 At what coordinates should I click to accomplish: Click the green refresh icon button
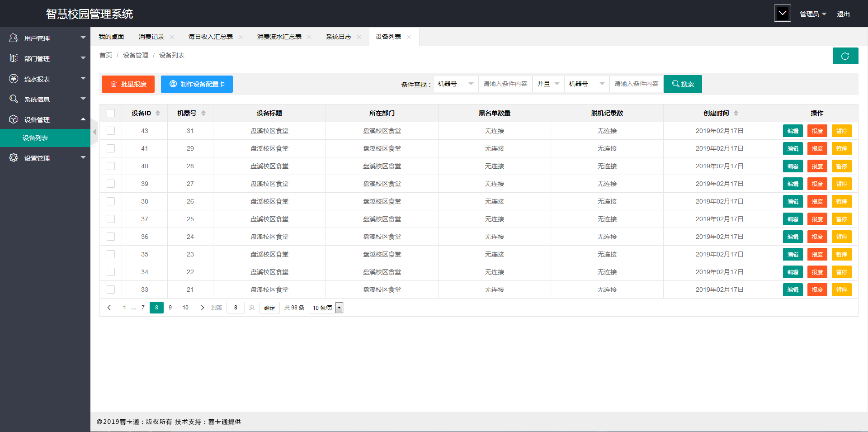pos(845,56)
